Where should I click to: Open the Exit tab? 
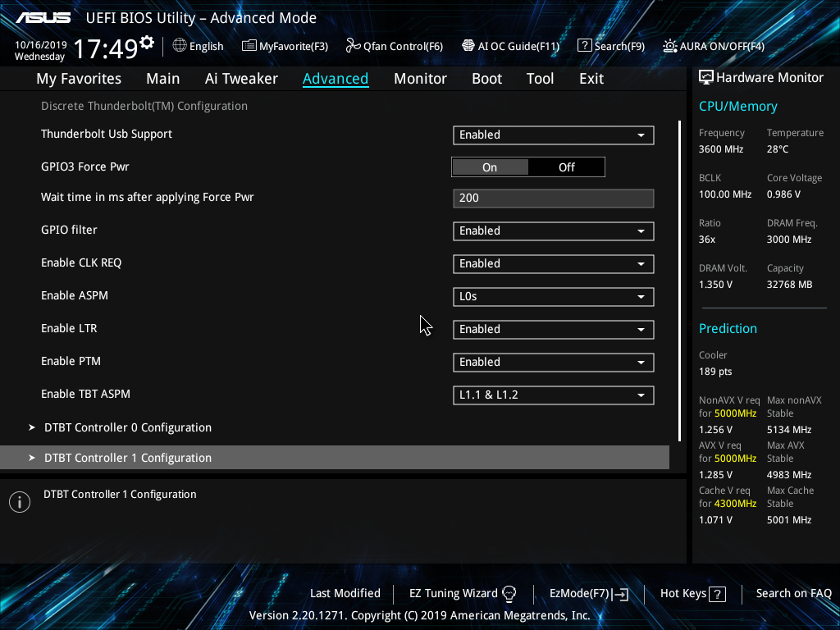pyautogui.click(x=591, y=79)
